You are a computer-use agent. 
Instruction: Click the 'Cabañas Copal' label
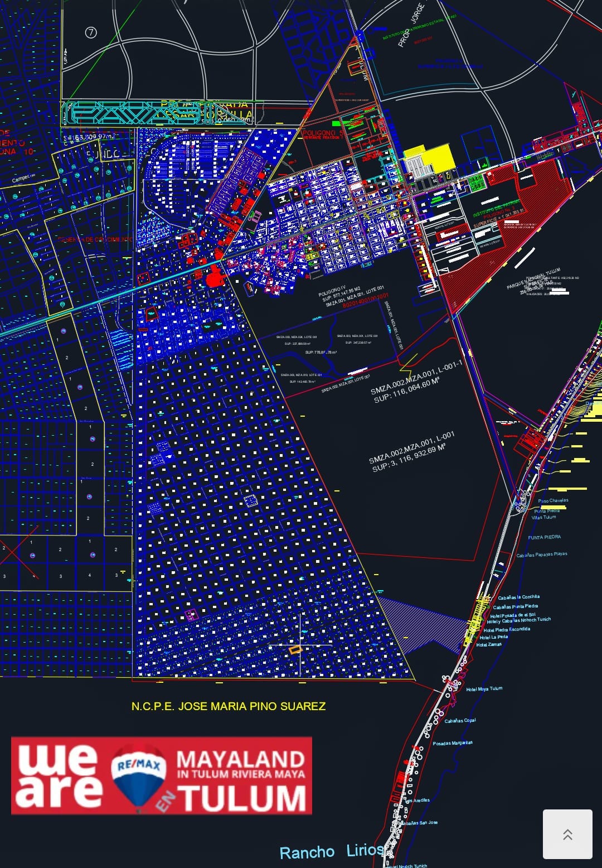(460, 720)
